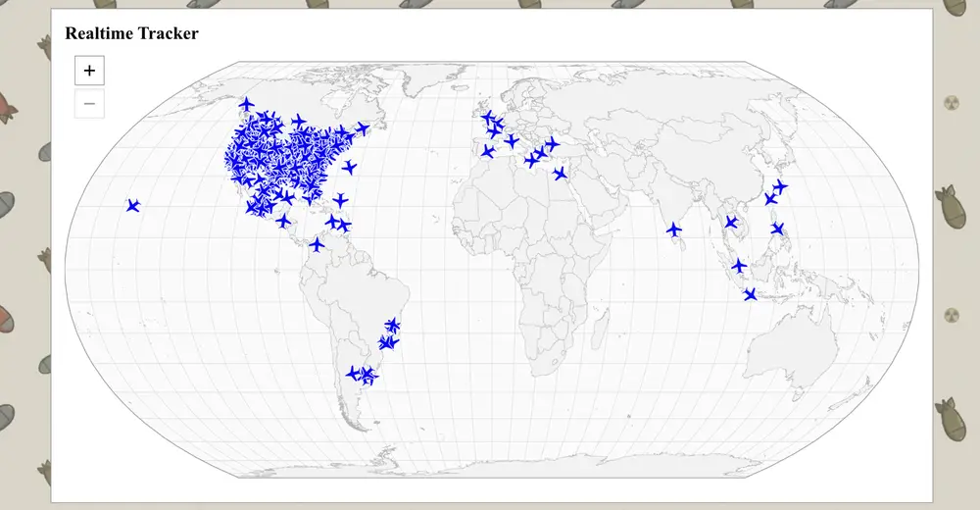The image size is (980, 510).
Task: Click the plane over Egypt and Israel
Action: click(561, 174)
